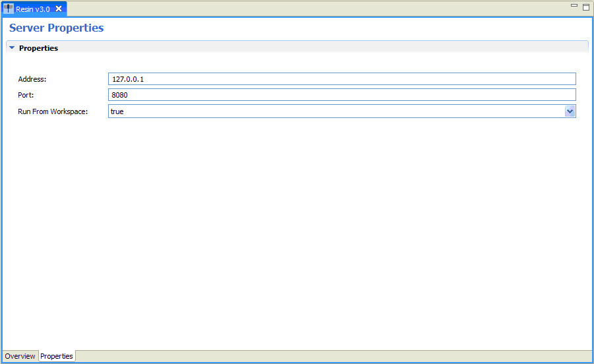Viewport: 594px width, 364px height.
Task: Click the 'true' value in combo box
Action: click(117, 111)
